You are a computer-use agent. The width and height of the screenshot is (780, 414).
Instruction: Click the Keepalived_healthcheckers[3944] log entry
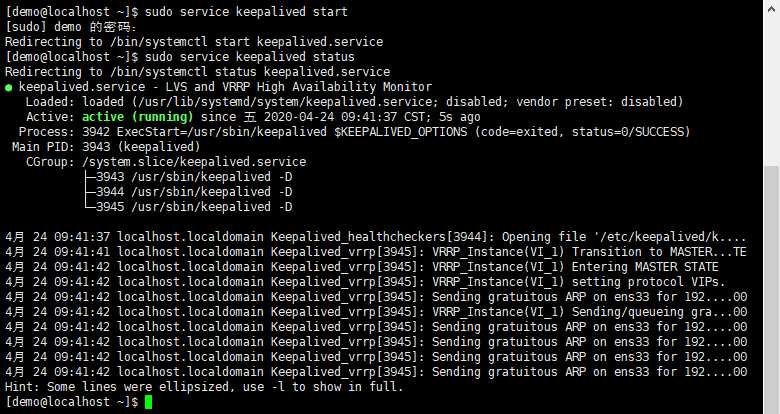376,237
